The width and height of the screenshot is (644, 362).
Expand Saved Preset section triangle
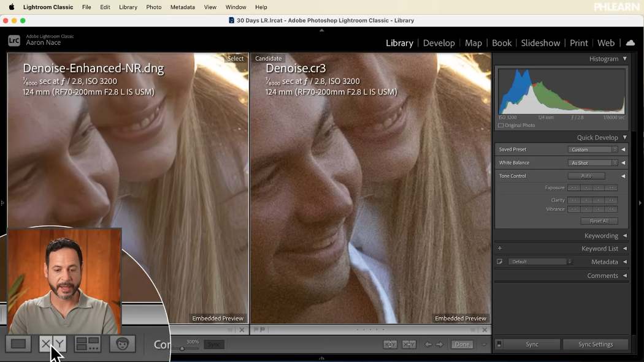pos(624,149)
